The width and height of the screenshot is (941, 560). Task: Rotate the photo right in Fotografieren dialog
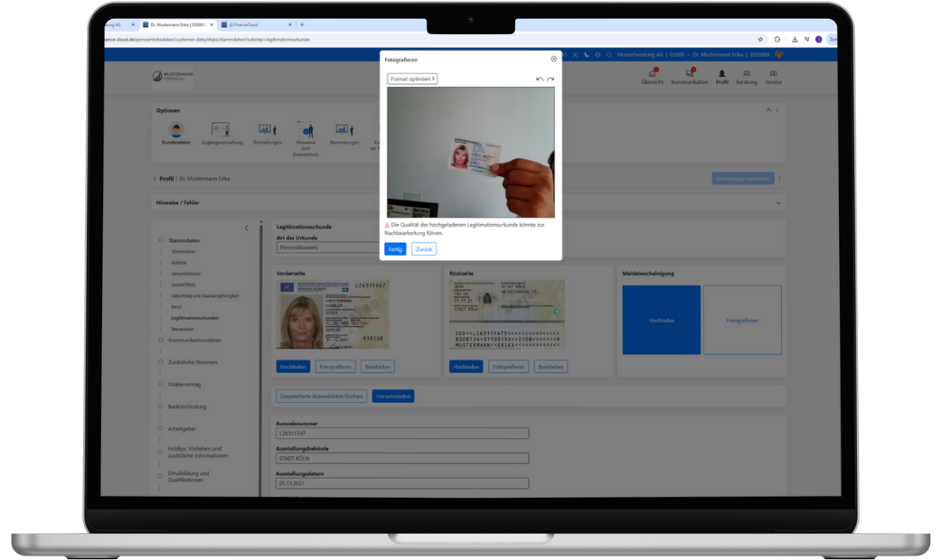click(550, 79)
